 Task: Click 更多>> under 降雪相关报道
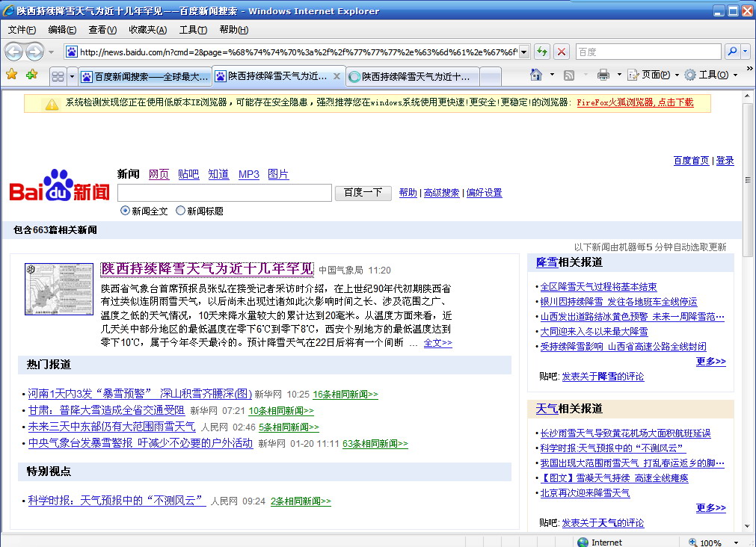pos(710,361)
